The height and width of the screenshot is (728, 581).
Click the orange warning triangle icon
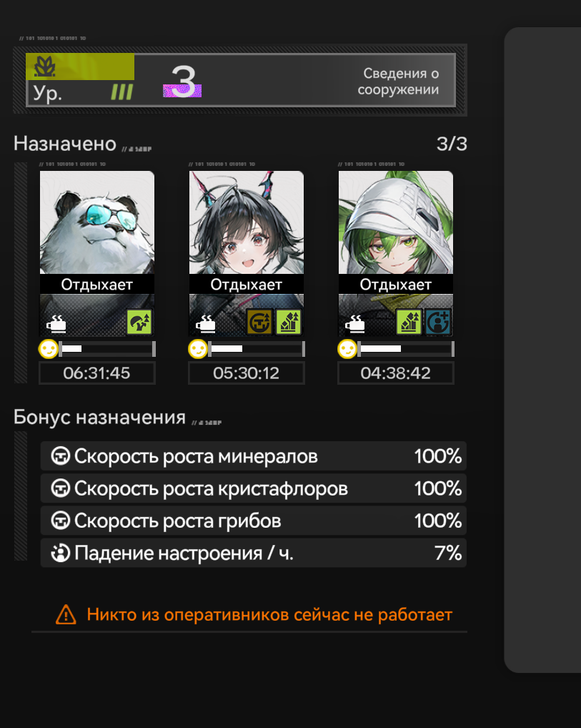click(66, 615)
